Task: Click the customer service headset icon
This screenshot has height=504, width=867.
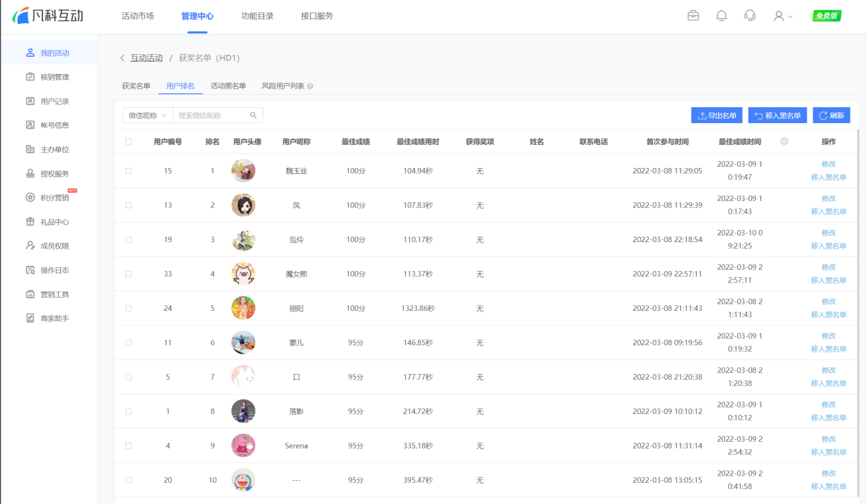Action: [750, 16]
